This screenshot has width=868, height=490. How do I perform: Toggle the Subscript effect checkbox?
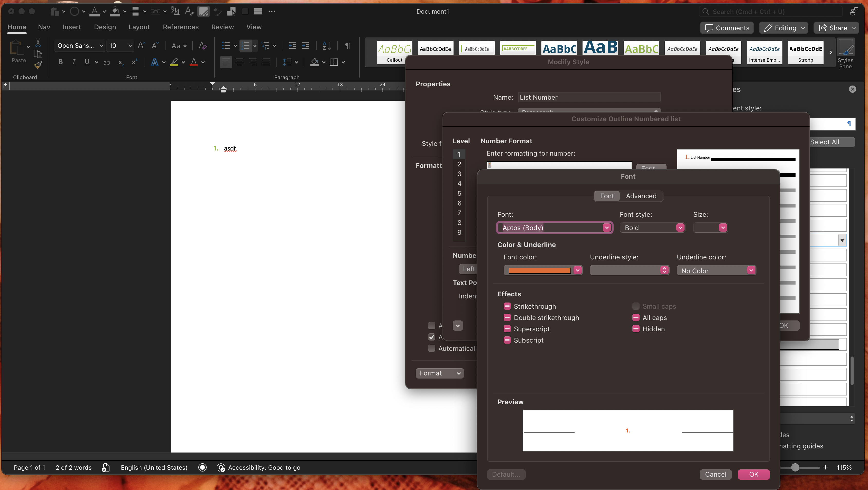tap(507, 340)
